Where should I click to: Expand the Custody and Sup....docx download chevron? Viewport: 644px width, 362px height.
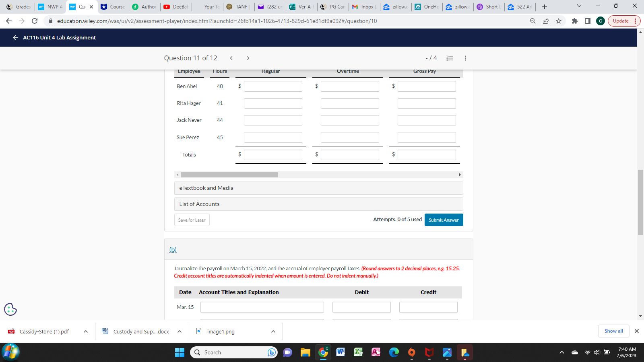180,331
